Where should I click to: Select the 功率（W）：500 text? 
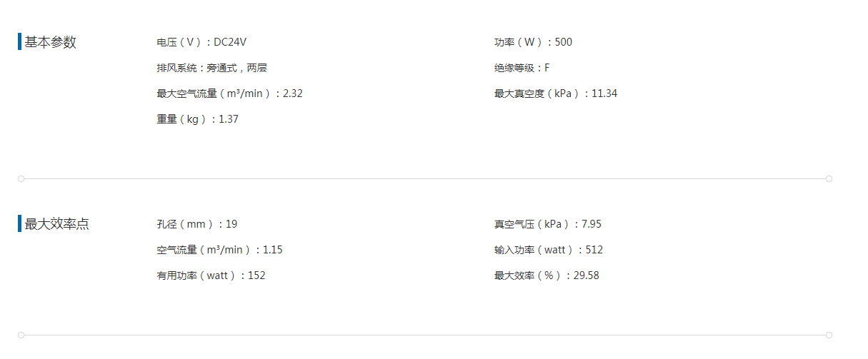pyautogui.click(x=533, y=42)
